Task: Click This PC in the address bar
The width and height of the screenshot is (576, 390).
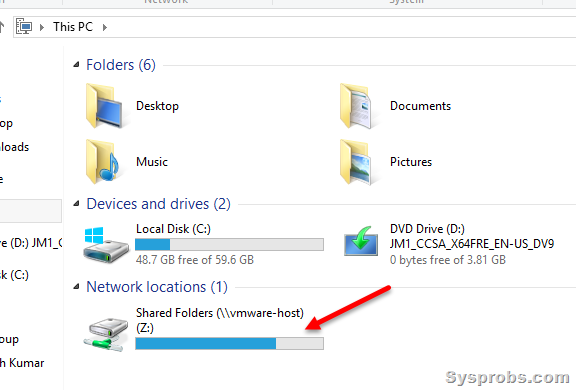Action: tap(73, 27)
